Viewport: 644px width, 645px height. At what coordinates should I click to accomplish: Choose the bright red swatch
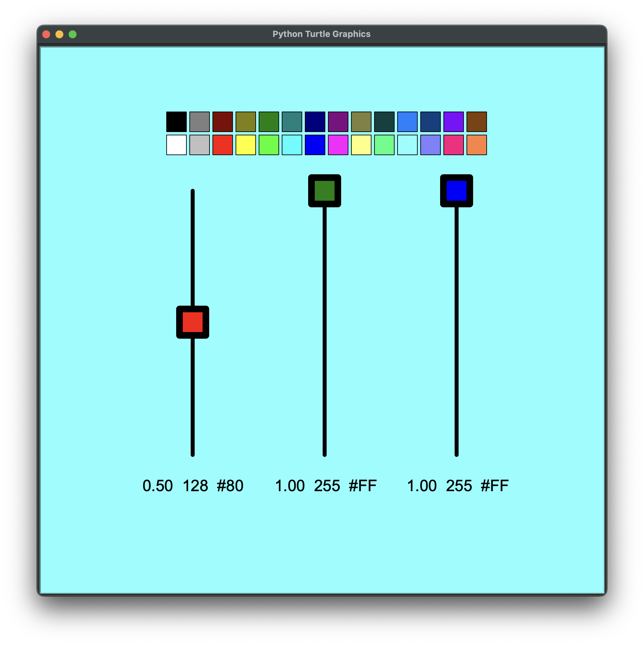[x=223, y=145]
